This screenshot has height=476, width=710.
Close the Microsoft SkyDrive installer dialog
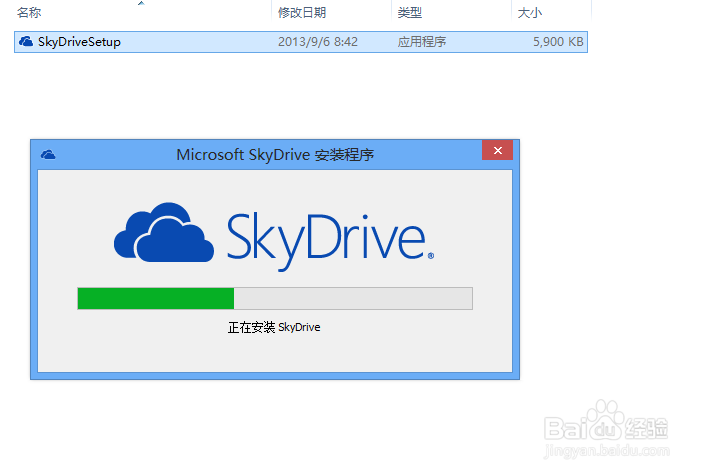pyautogui.click(x=497, y=150)
